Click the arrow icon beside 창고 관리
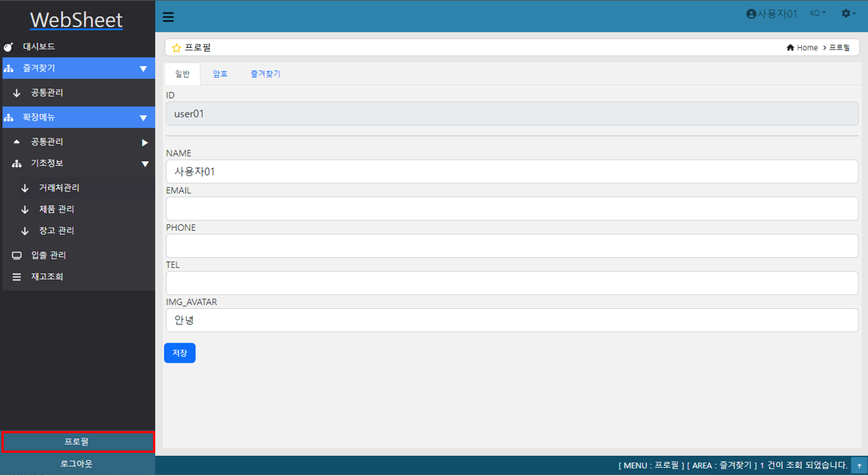Viewport: 868px width, 476px height. (25, 231)
